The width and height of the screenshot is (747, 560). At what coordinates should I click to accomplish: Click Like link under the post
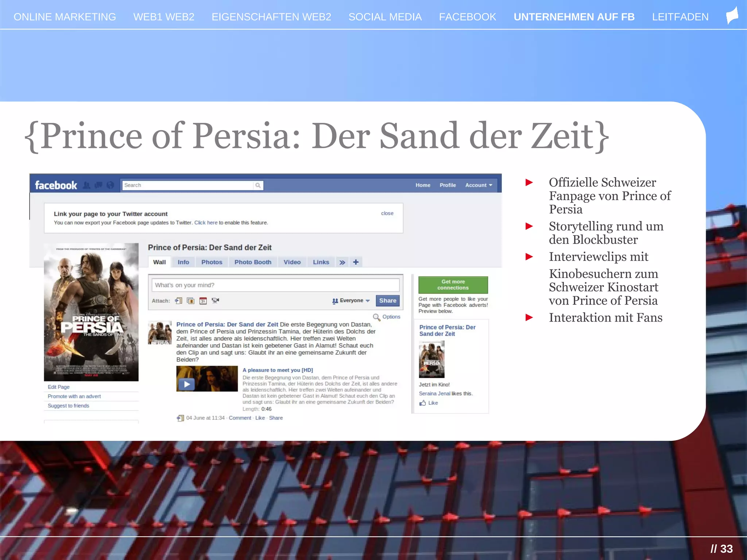(260, 418)
